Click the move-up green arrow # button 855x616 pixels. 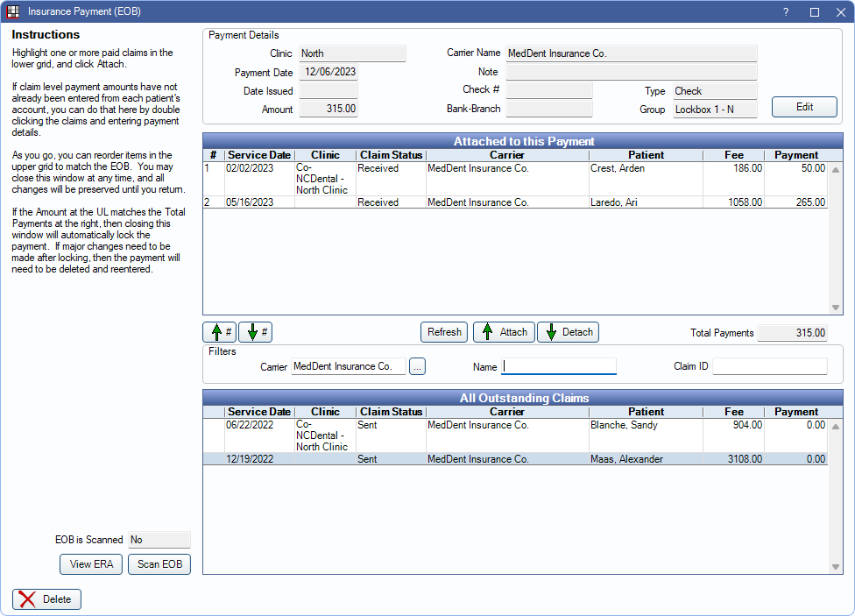[x=219, y=332]
